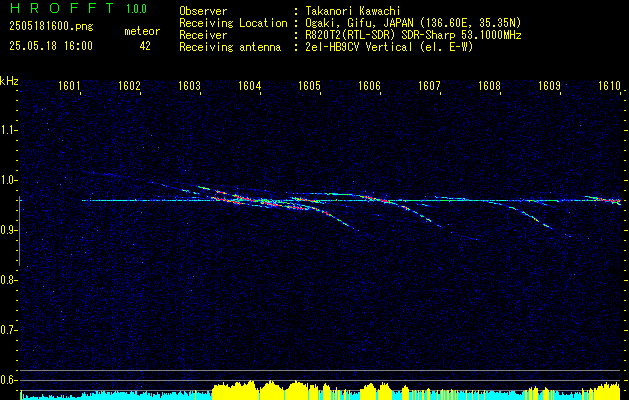
Task: Select frequency axis label 0.7
Action: point(7,331)
